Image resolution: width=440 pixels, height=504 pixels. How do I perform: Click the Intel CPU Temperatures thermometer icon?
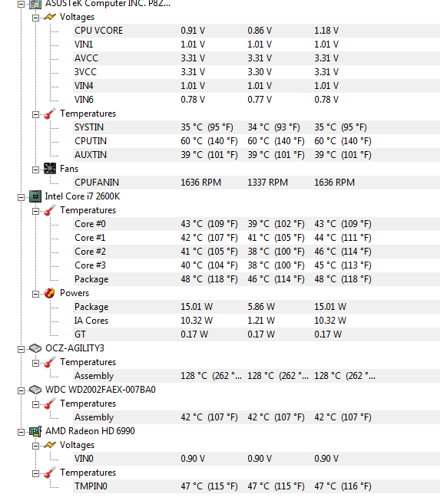pyautogui.click(x=50, y=210)
